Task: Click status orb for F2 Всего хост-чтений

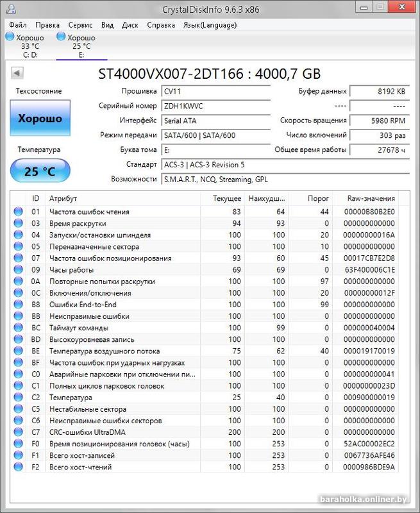Action: click(x=19, y=467)
